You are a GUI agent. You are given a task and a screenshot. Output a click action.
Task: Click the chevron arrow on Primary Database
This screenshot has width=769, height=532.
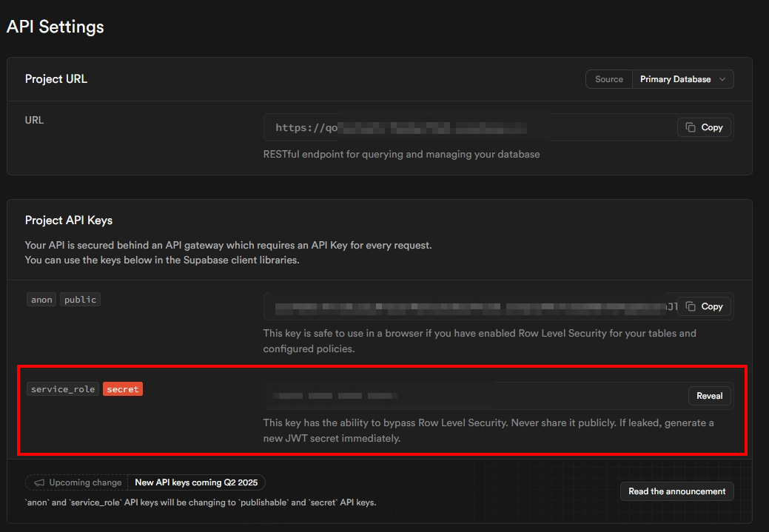pyautogui.click(x=722, y=79)
